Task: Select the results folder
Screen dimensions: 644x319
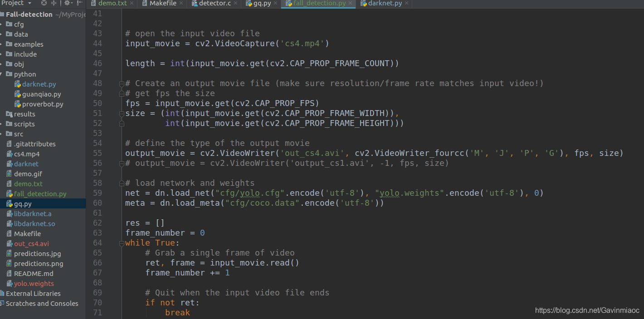Action: pos(24,114)
